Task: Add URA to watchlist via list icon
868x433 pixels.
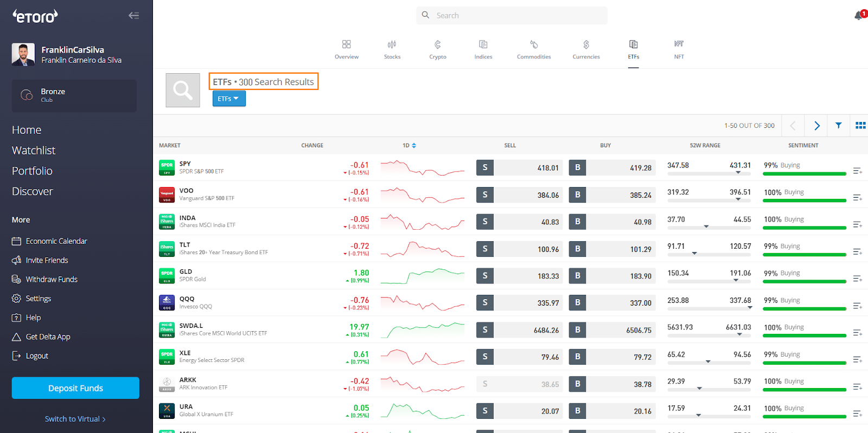Action: pyautogui.click(x=858, y=413)
